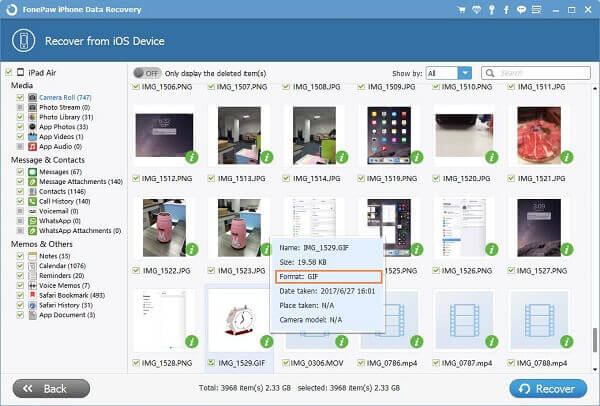Click the chat feedback bubble icon
This screenshot has width=600, height=406.
click(x=521, y=10)
